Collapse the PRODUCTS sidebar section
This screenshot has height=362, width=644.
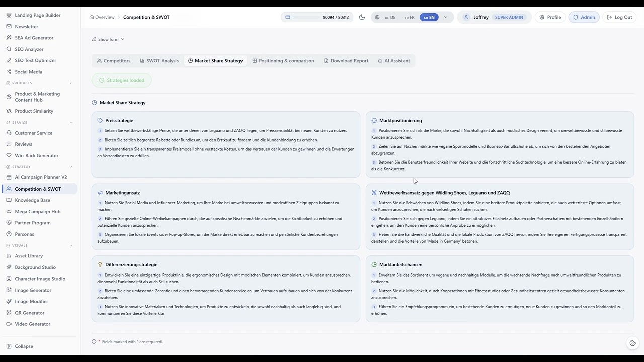click(x=71, y=83)
